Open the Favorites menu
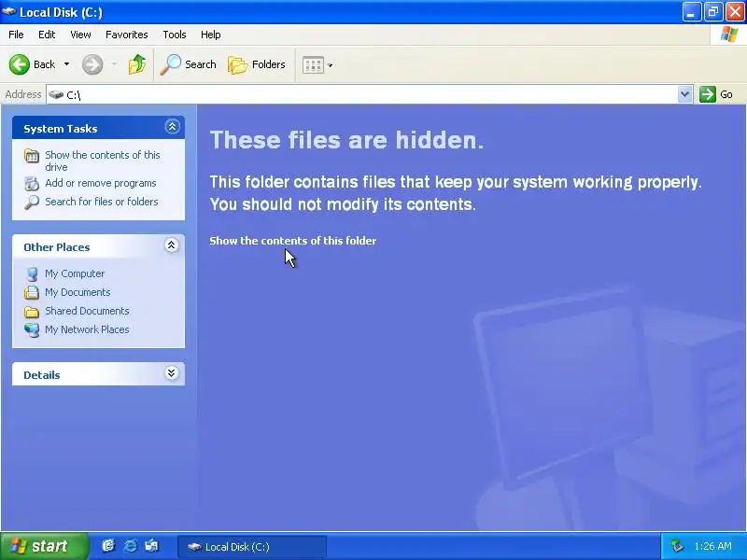The height and width of the screenshot is (560, 747). click(127, 35)
